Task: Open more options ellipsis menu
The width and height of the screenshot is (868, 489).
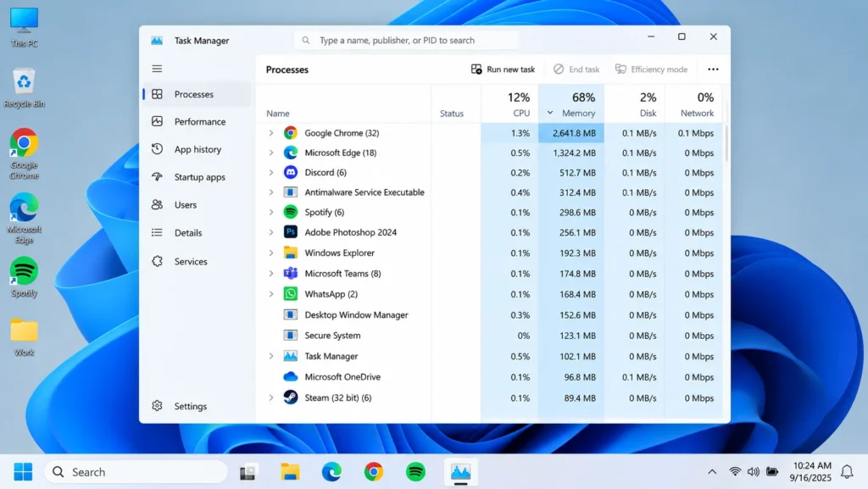Action: pyautogui.click(x=713, y=69)
